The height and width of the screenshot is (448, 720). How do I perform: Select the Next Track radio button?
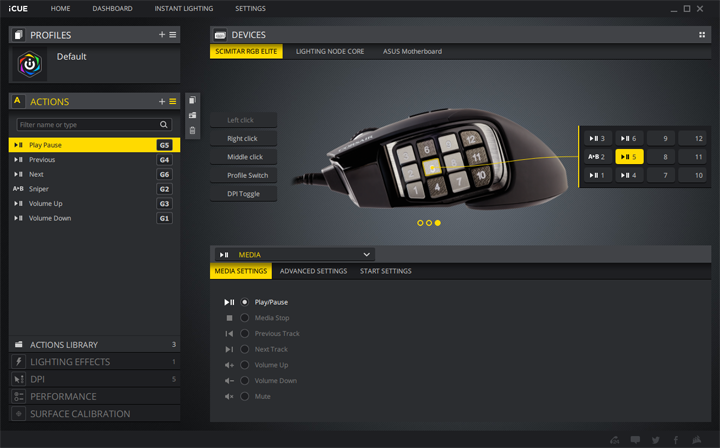tap(244, 349)
